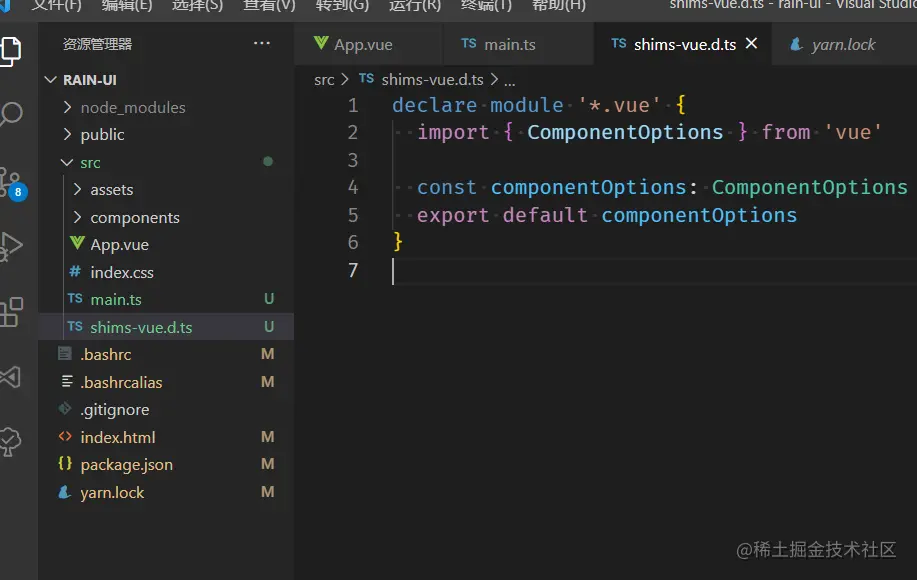Open the Explorer view in activity bar
The image size is (917, 580).
click(x=10, y=49)
